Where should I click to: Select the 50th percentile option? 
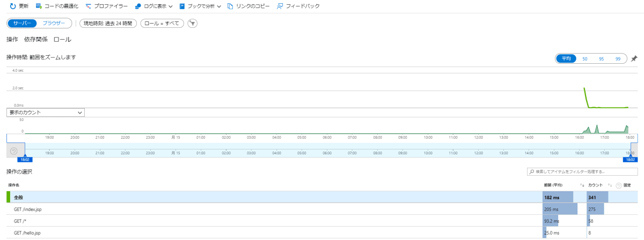[585, 59]
